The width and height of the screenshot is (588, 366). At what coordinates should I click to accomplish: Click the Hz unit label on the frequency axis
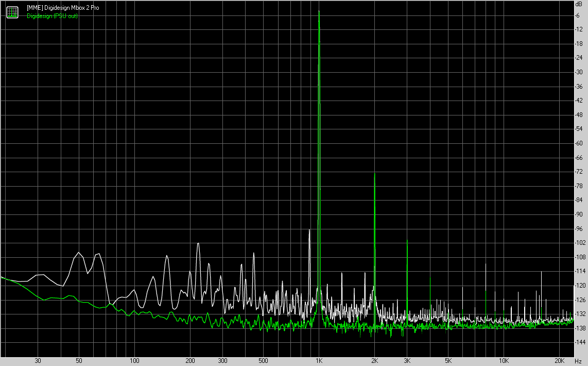click(579, 360)
